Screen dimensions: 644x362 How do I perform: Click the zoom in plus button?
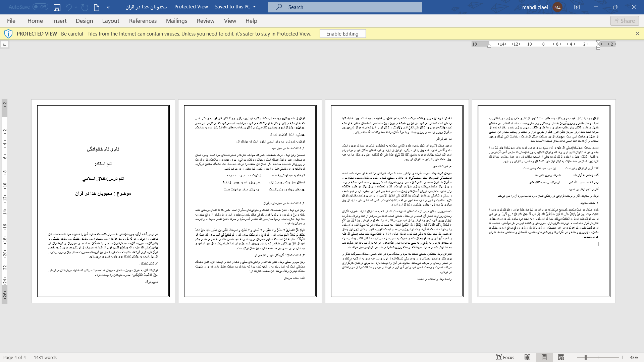tap(623, 357)
